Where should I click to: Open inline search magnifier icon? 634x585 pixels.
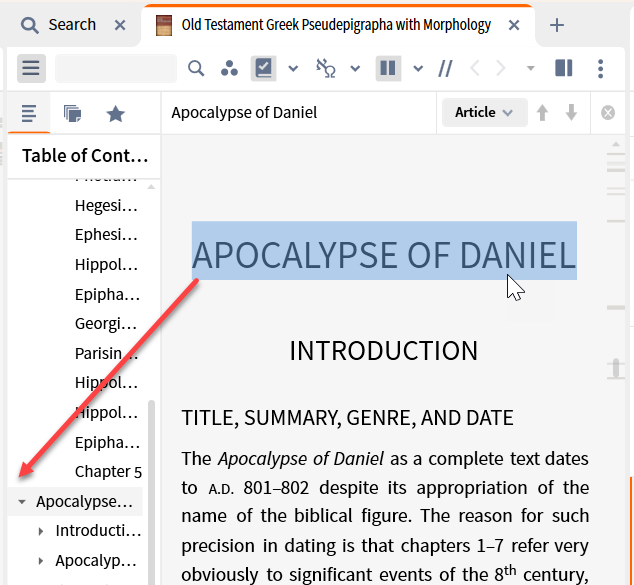coord(196,68)
